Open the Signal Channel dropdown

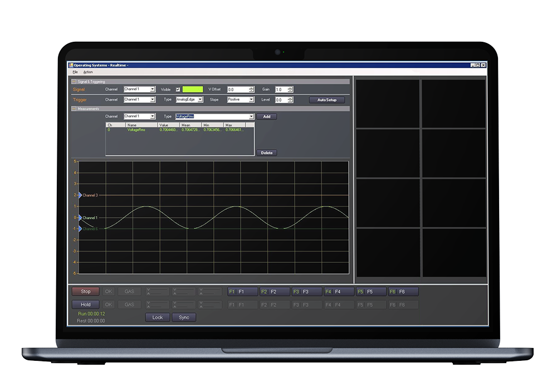(x=140, y=90)
